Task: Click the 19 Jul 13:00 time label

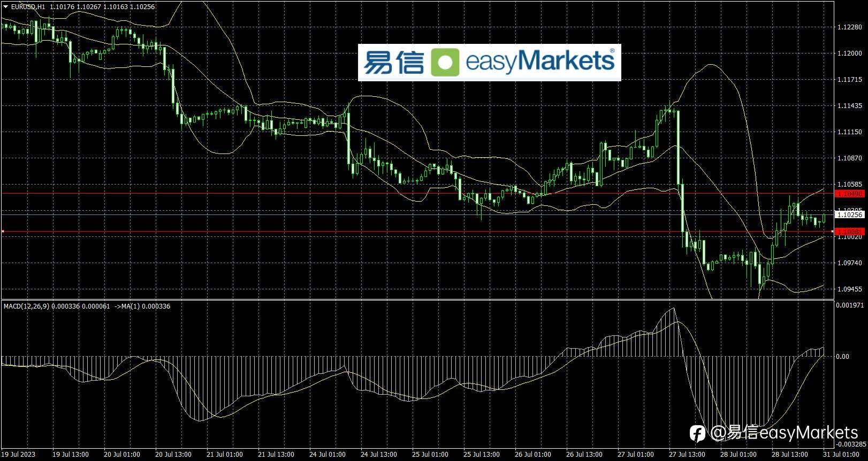Action: click(71, 455)
